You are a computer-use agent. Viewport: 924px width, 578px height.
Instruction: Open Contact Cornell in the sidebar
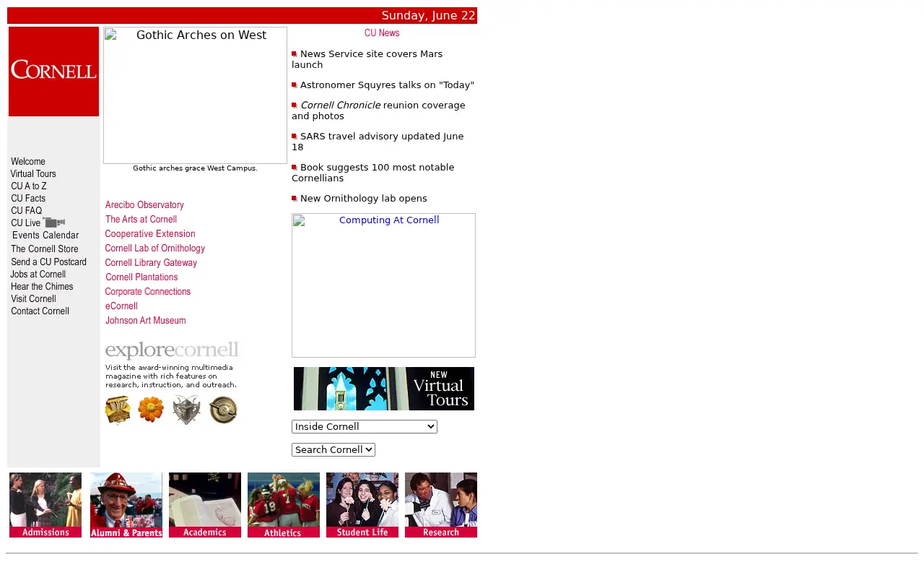coord(40,311)
